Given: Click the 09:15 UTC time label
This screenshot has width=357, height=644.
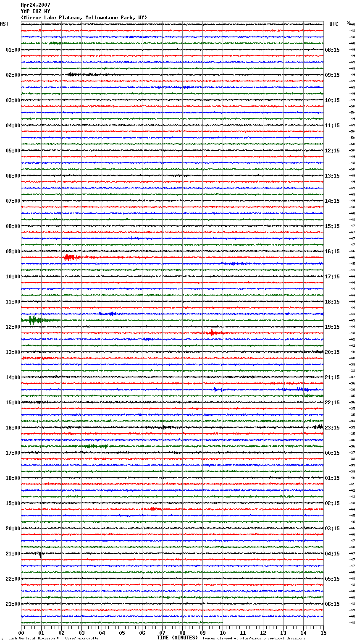Looking at the screenshot, I should [332, 75].
